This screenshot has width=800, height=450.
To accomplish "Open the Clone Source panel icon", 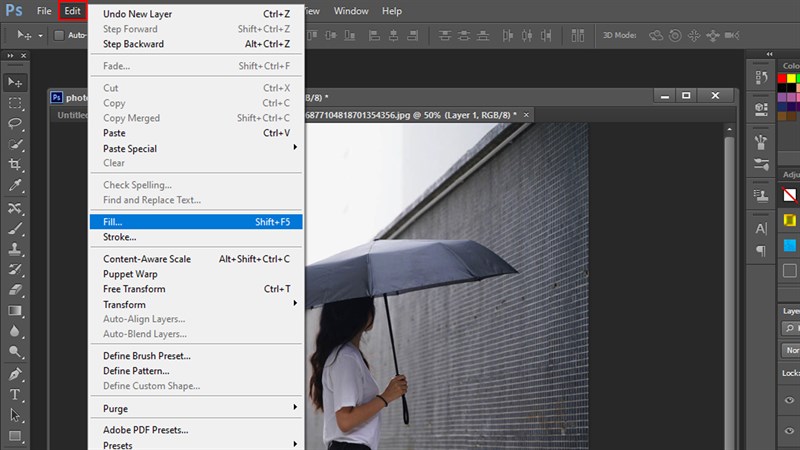I will coord(761,195).
